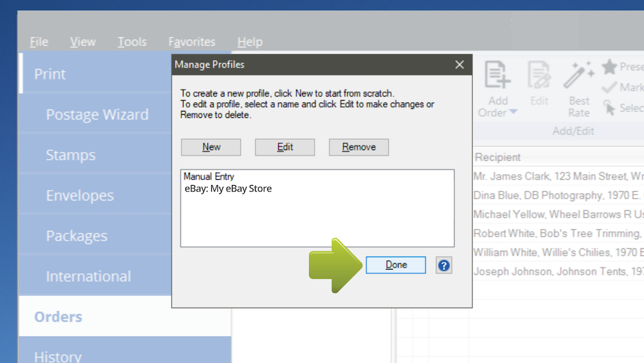Click the checkmark Mark icon
Screen dimensions: 644x363
click(x=609, y=88)
